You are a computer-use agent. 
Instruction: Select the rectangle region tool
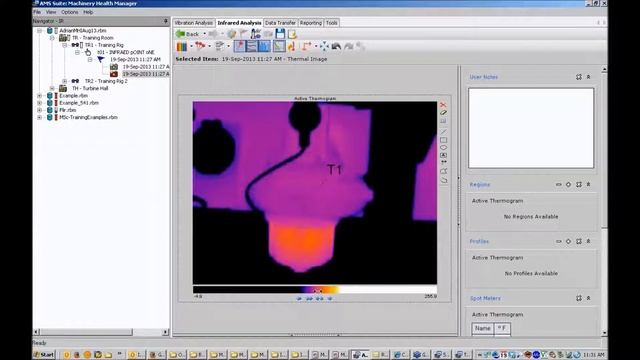click(x=443, y=140)
